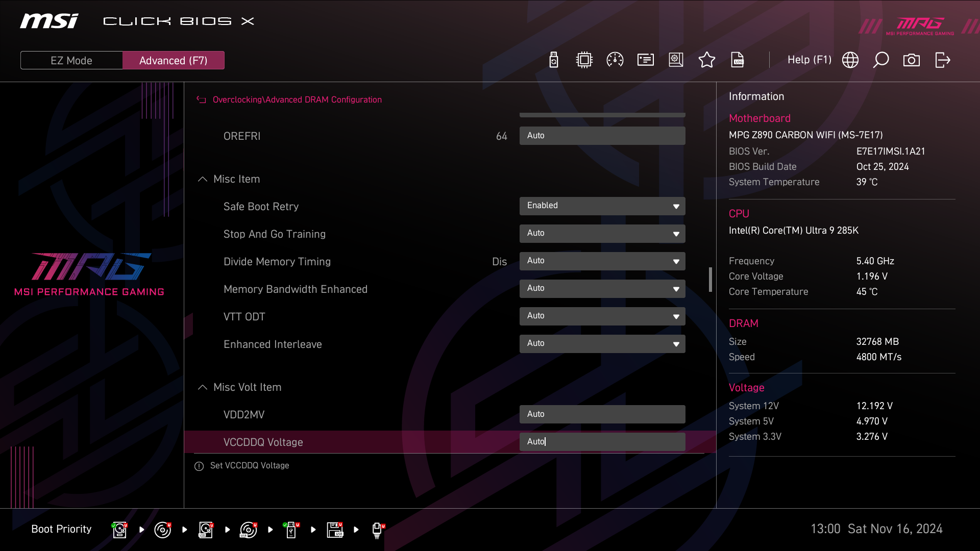Click the MSI logo in the header

[49, 21]
